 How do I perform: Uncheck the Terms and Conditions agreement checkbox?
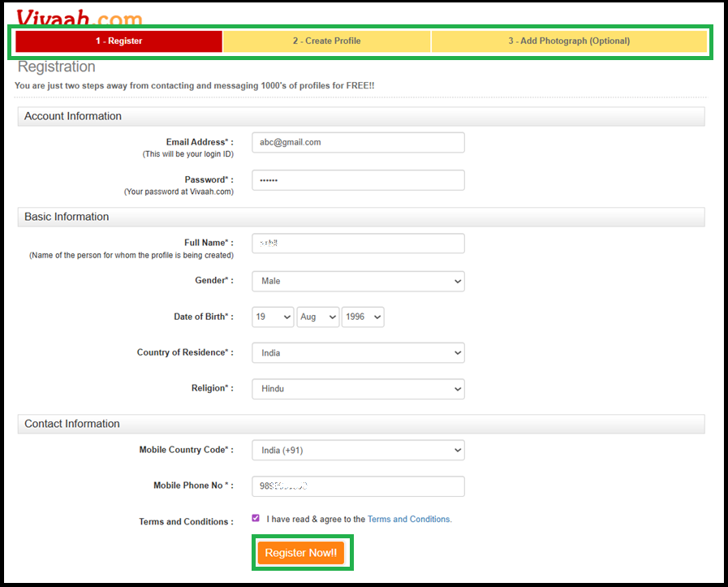click(x=256, y=518)
